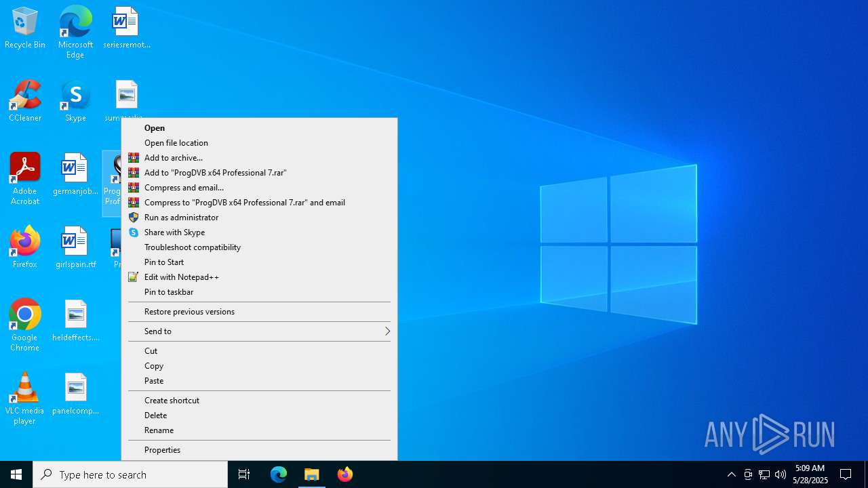This screenshot has width=868, height=488.
Task: Select Create shortcut
Action: (x=259, y=401)
